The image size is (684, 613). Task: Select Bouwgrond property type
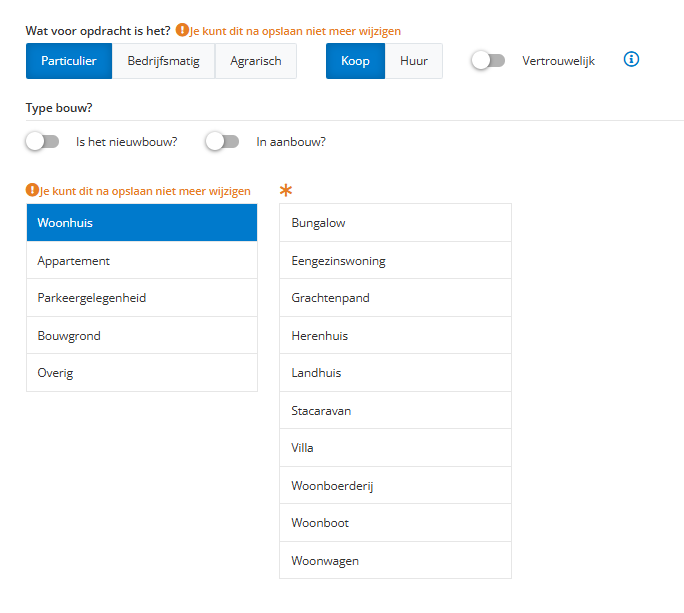(x=142, y=336)
